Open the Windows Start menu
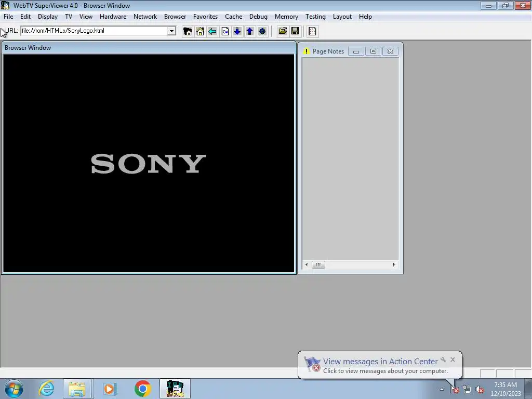The width and height of the screenshot is (532, 399). point(14,389)
